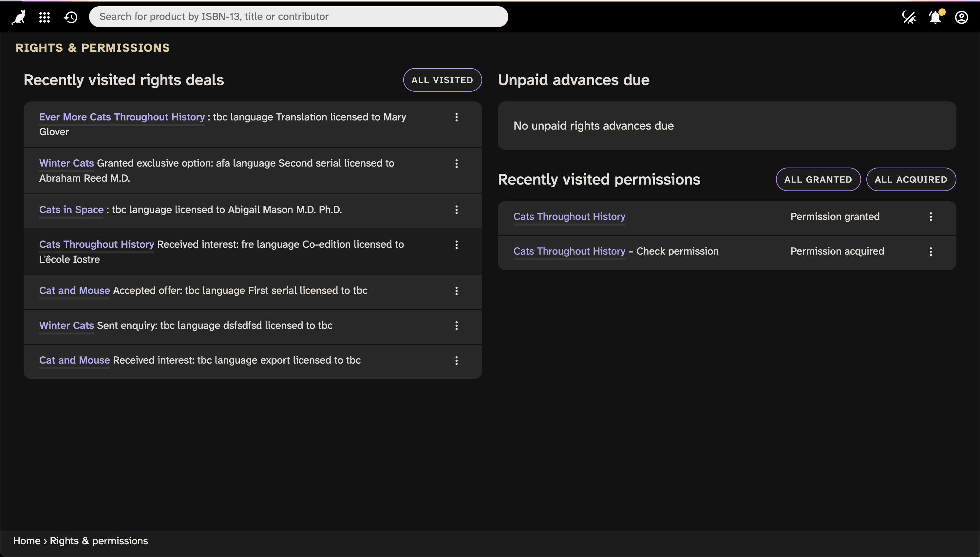
Task: Open the recent history icon
Action: point(70,16)
